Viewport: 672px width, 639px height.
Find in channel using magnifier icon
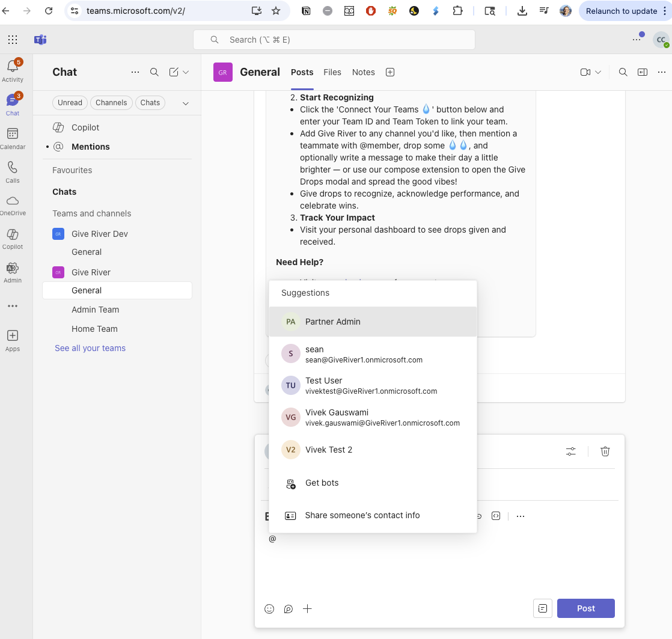tap(623, 72)
